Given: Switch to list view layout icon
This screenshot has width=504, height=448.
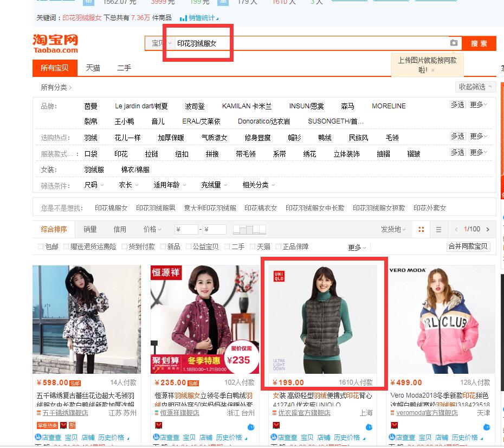Looking at the screenshot, I should point(438,230).
